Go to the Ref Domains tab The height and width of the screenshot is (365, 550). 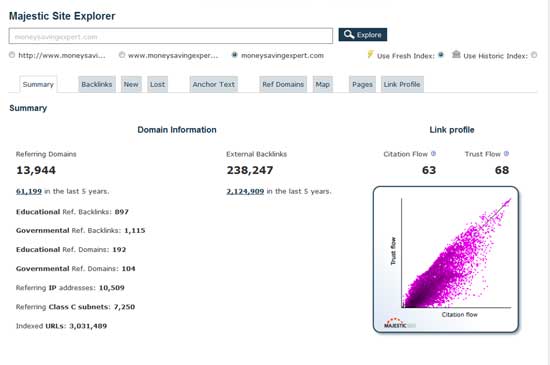283,84
